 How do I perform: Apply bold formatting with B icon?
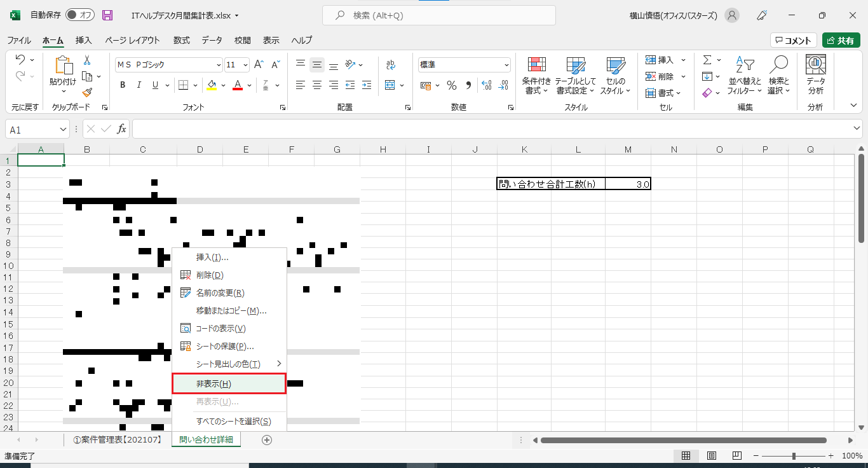click(123, 85)
